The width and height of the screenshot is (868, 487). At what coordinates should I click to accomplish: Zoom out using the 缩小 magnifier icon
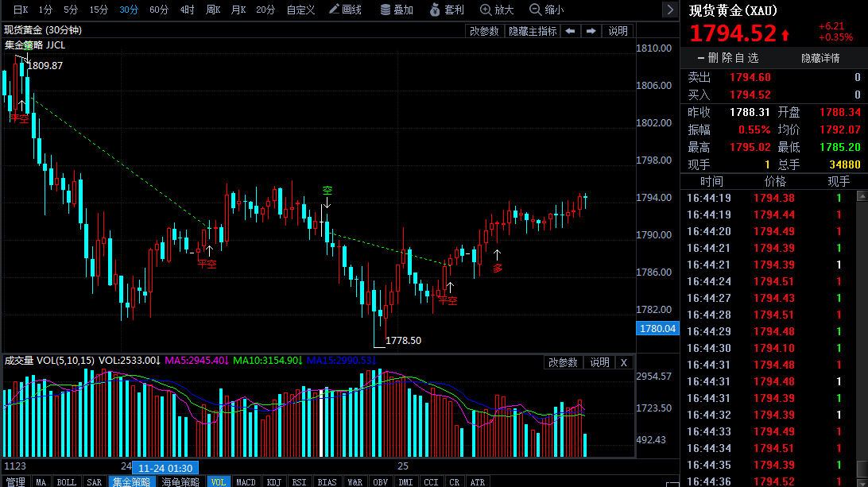coord(548,11)
